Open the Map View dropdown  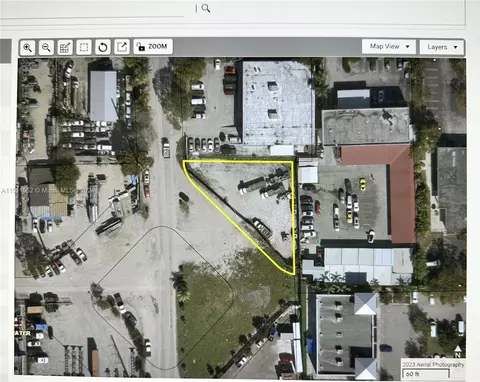[389, 46]
